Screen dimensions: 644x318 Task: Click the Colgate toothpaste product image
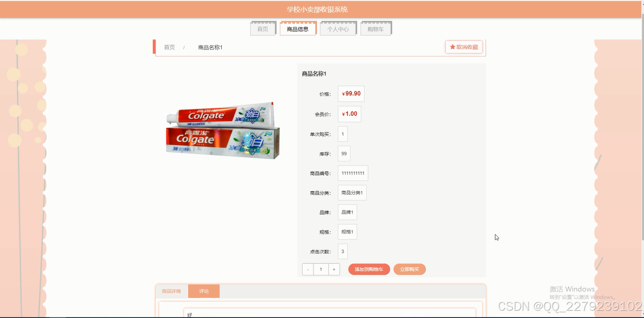223,131
